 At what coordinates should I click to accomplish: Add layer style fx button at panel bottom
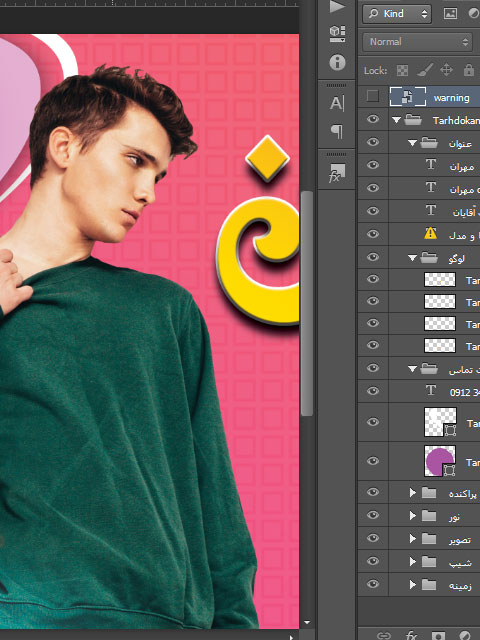411,635
